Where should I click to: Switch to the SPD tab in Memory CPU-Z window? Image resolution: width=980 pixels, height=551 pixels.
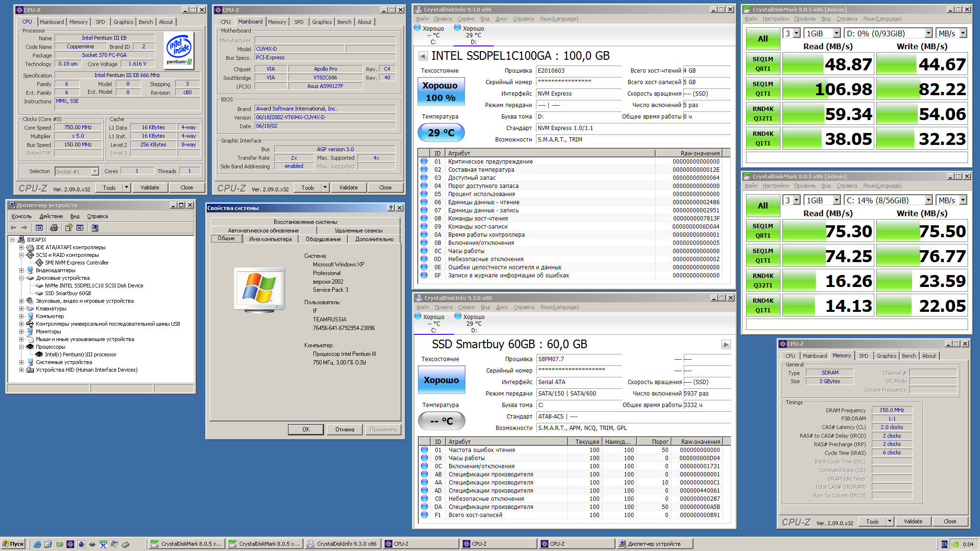point(863,356)
